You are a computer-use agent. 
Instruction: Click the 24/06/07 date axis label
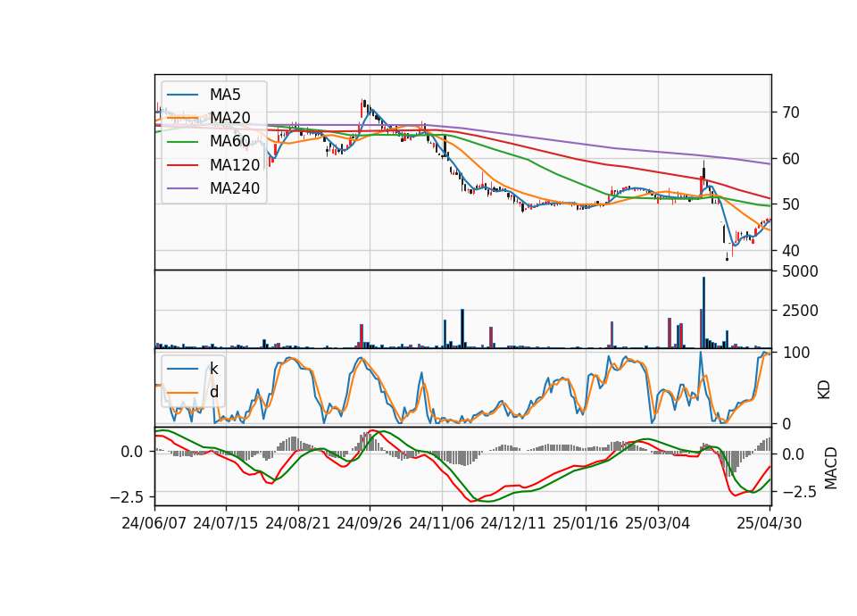coord(154,523)
